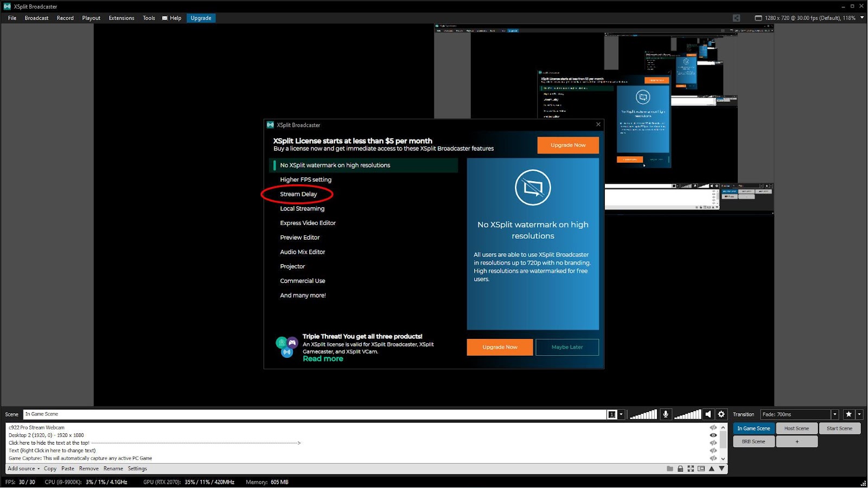Image resolution: width=868 pixels, height=488 pixels.
Task: Open the Help menu
Action: (x=172, y=18)
